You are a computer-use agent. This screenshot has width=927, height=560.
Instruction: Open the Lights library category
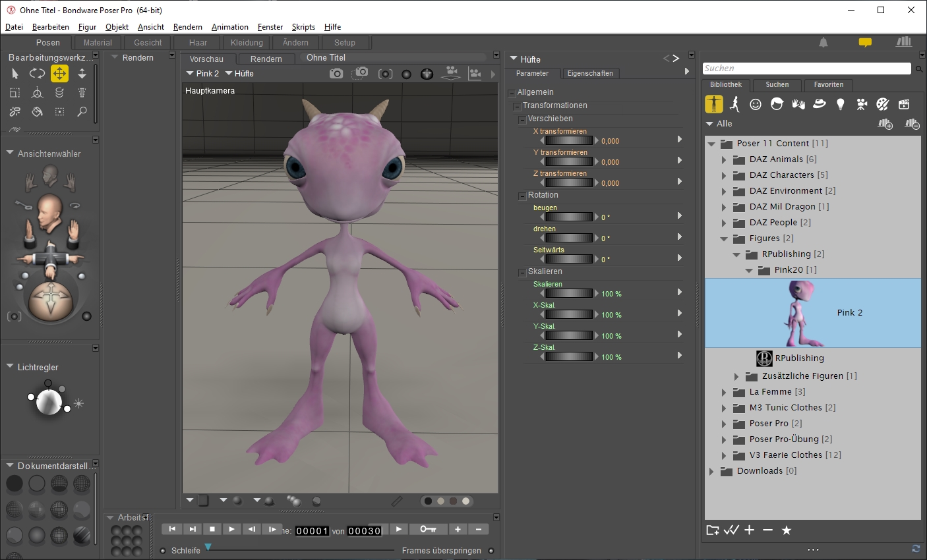click(x=841, y=104)
